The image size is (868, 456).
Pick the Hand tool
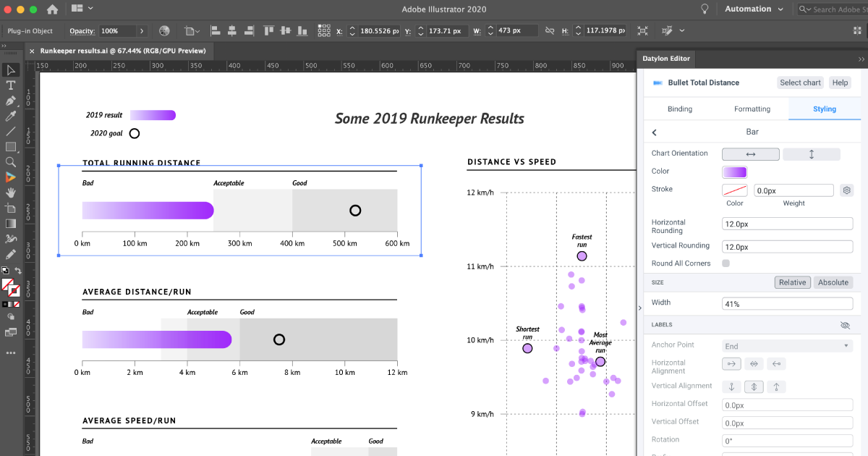(x=11, y=193)
